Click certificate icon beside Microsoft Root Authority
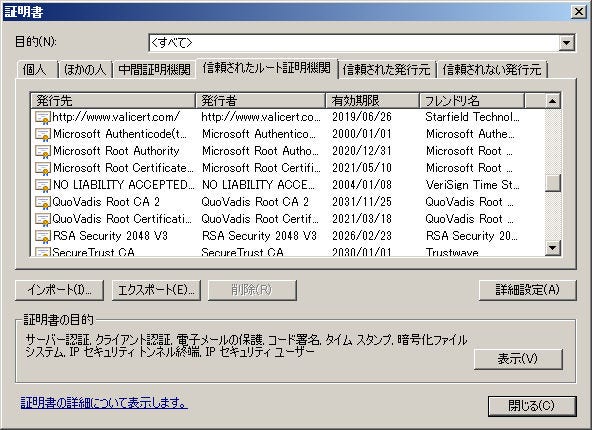Screen dimensions: 592x430 pos(43,151)
